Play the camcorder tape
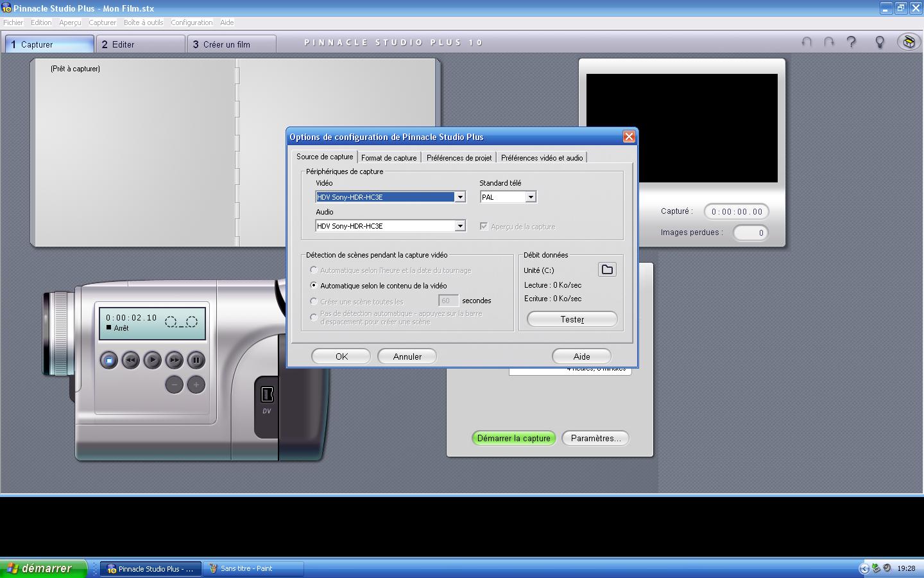The width and height of the screenshot is (924, 578). [153, 360]
